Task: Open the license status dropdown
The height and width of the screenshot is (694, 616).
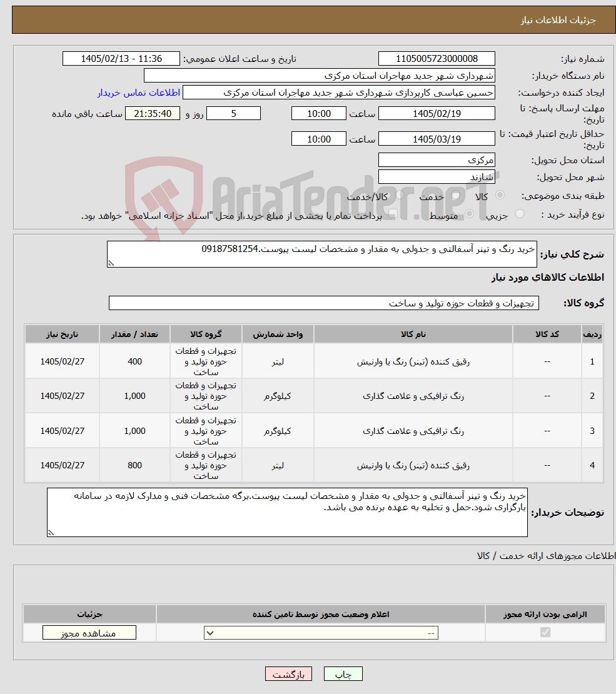Action: [321, 633]
